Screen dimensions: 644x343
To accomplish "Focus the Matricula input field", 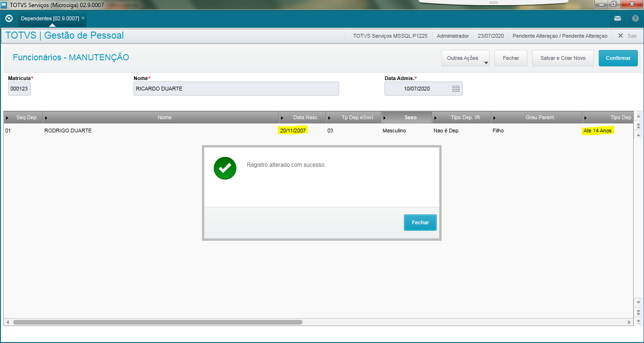I will click(x=19, y=89).
